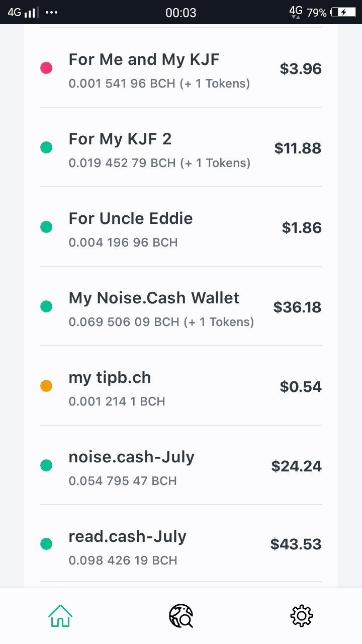Viewport: 362px width, 644px height.
Task: Open the noise.cash-July wallet
Action: pos(181,465)
